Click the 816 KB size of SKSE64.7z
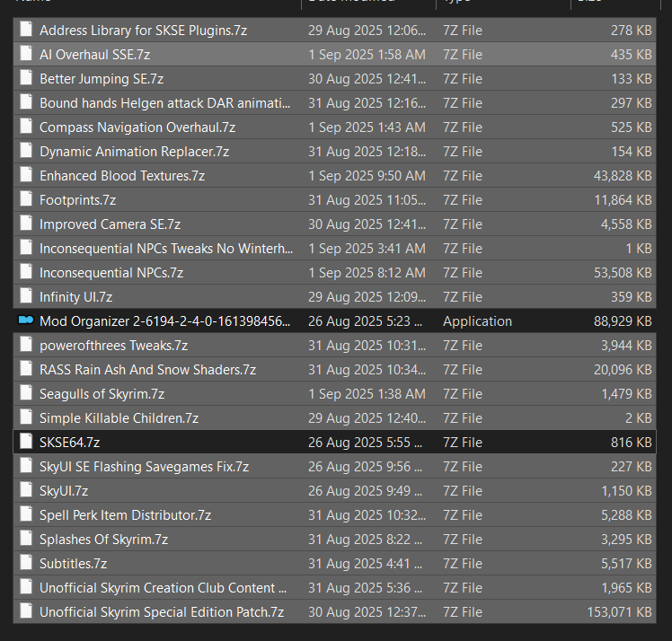 [632, 443]
